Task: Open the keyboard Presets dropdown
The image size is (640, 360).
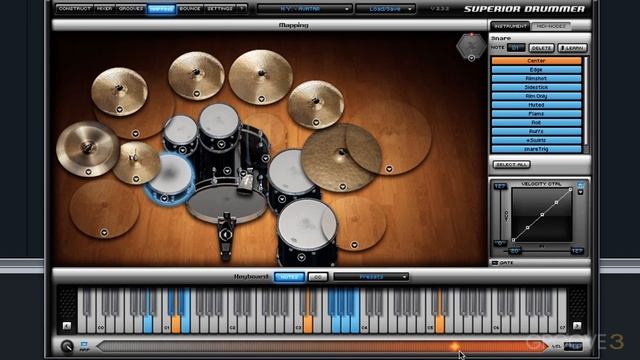Action: coord(371,277)
